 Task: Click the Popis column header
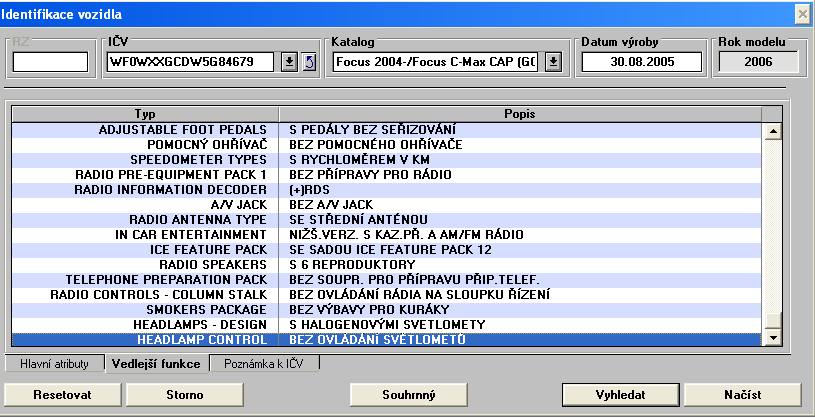[x=520, y=114]
